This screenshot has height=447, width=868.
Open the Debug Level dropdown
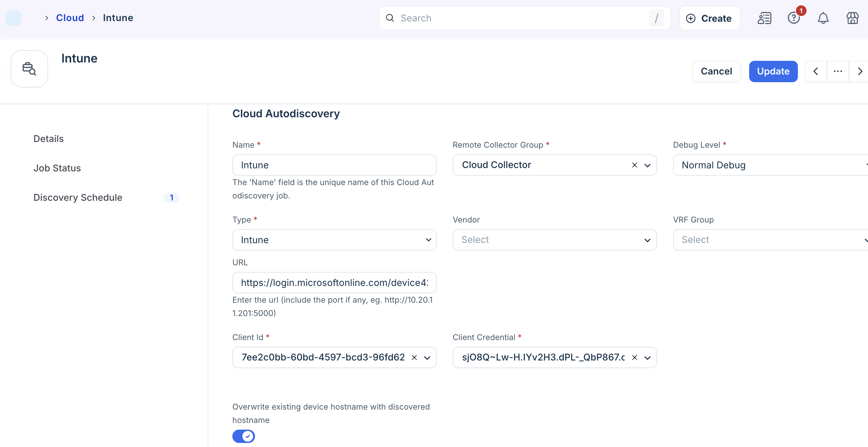(770, 165)
